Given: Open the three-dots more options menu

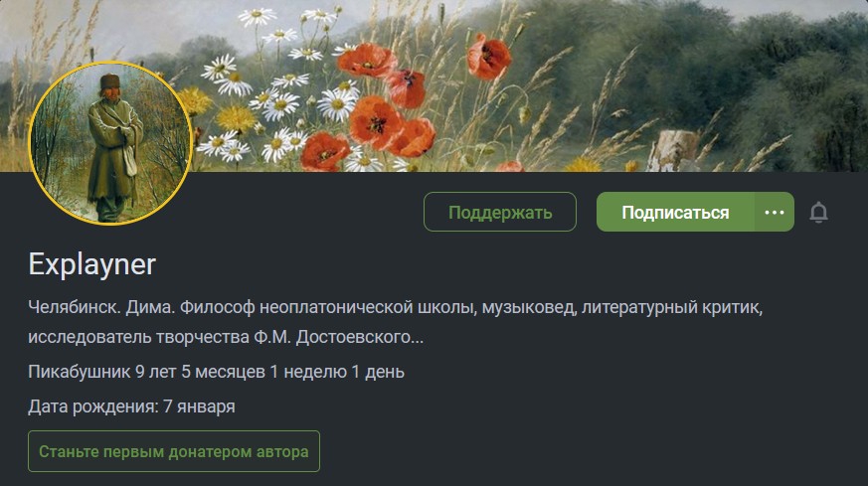Looking at the screenshot, I should pos(774,212).
